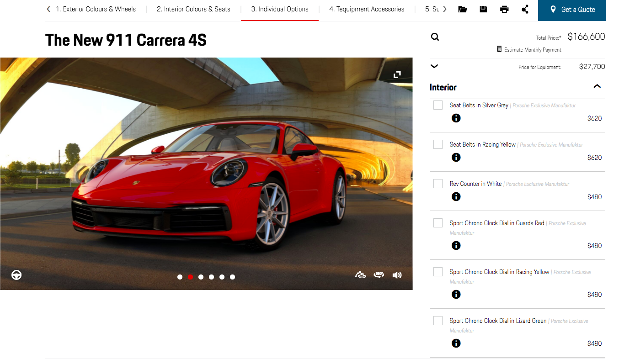Click the Seat Belts in Silver Grey label
Screen dimensions: 619x364
point(479,105)
